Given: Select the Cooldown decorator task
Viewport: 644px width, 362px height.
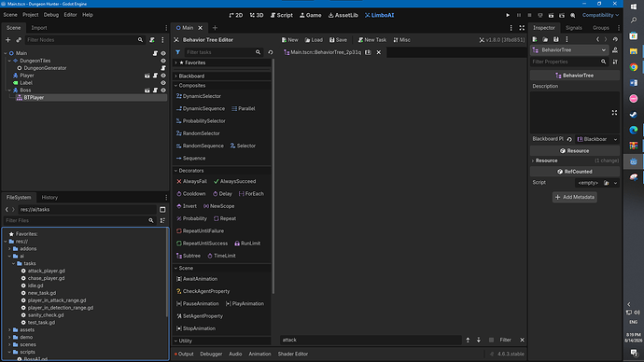Looking at the screenshot, I should click(x=191, y=194).
